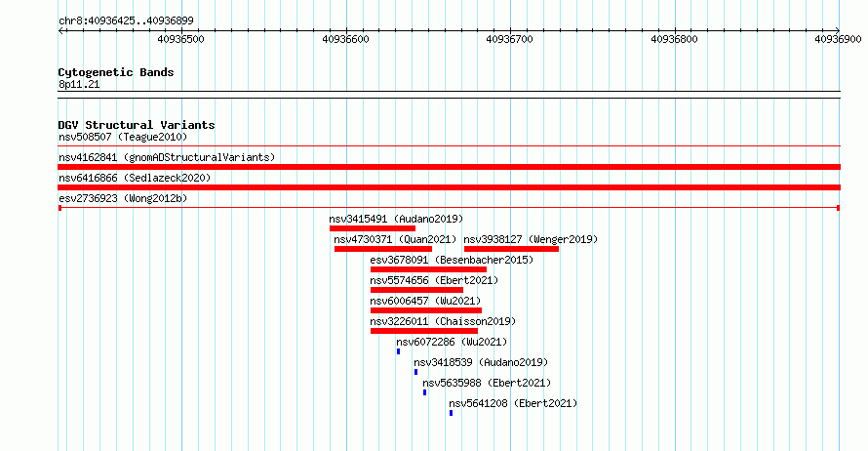Click ruler position 40936700

point(509,39)
